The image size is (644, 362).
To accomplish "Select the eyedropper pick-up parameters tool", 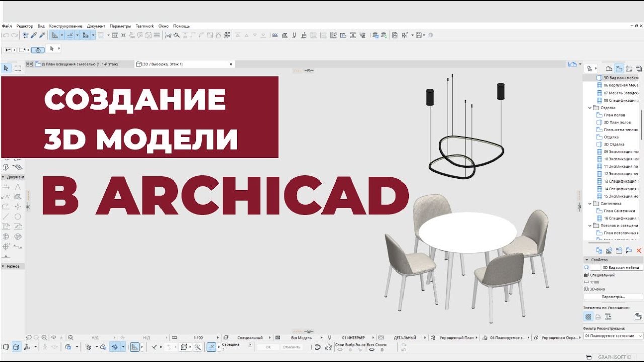I will point(34,35).
